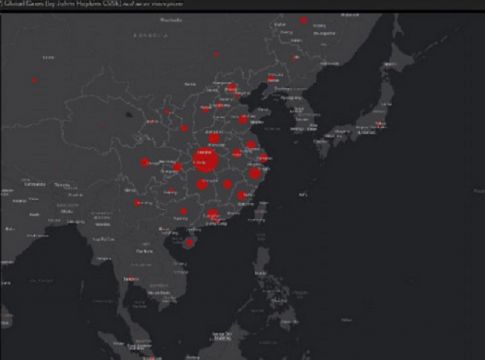Screen dimensions: 485x360
Task: Click the large Zhejiang circle on east coast
Action: (254, 174)
